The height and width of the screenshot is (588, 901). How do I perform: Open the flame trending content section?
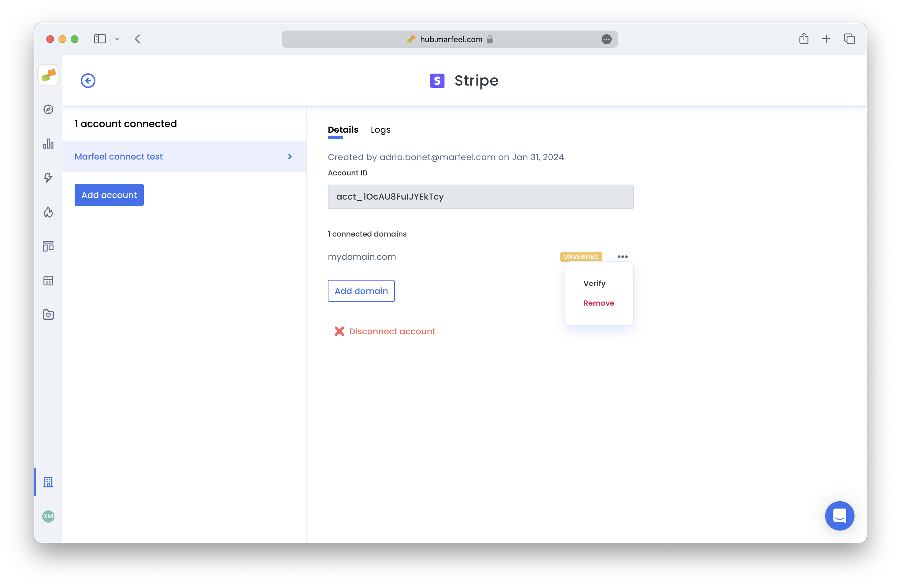click(48, 212)
